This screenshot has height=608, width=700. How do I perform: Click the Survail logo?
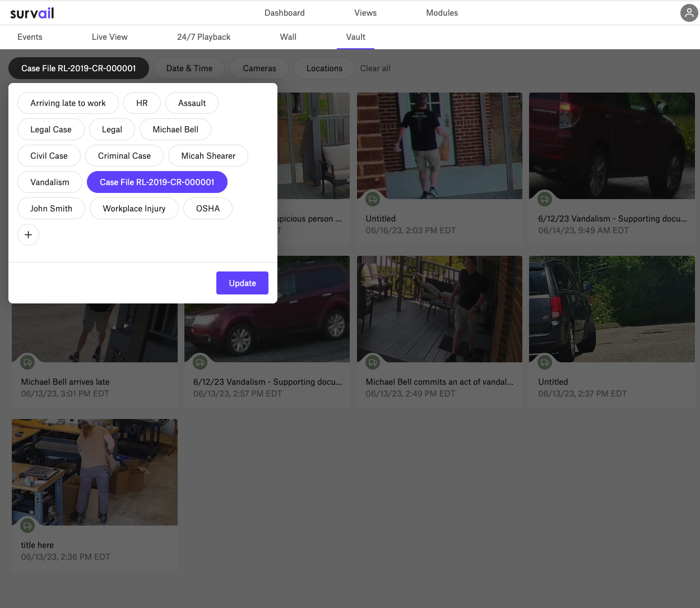coord(32,12)
